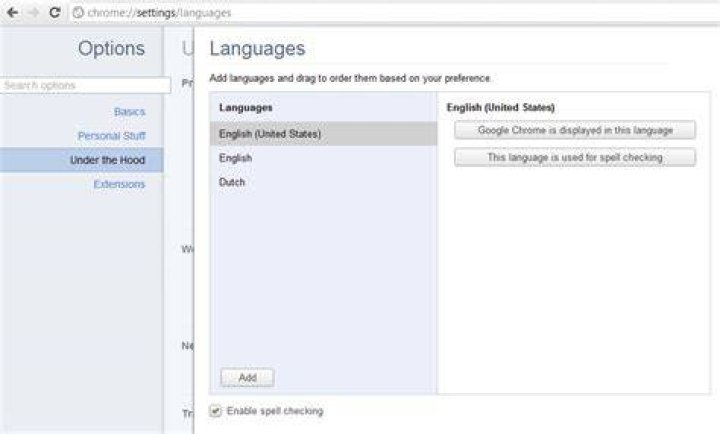720x434 pixels.
Task: Toggle the Enable spell checking checkbox
Action: coord(215,411)
